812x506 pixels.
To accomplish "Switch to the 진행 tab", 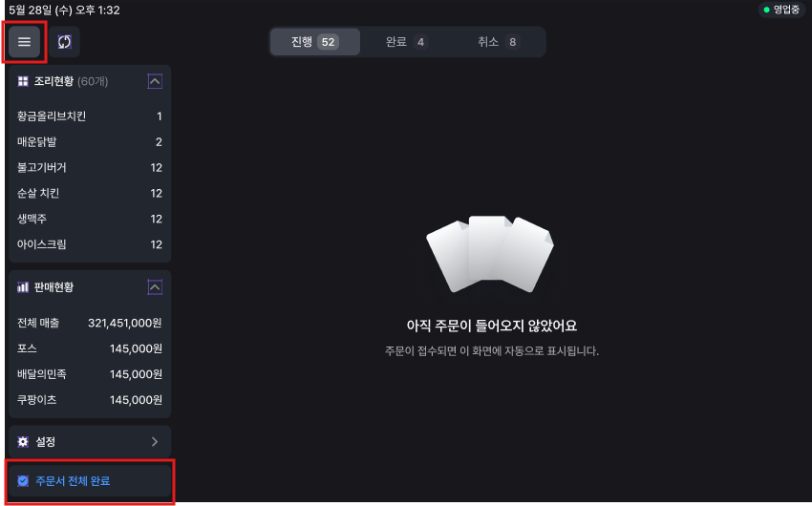I will [314, 42].
